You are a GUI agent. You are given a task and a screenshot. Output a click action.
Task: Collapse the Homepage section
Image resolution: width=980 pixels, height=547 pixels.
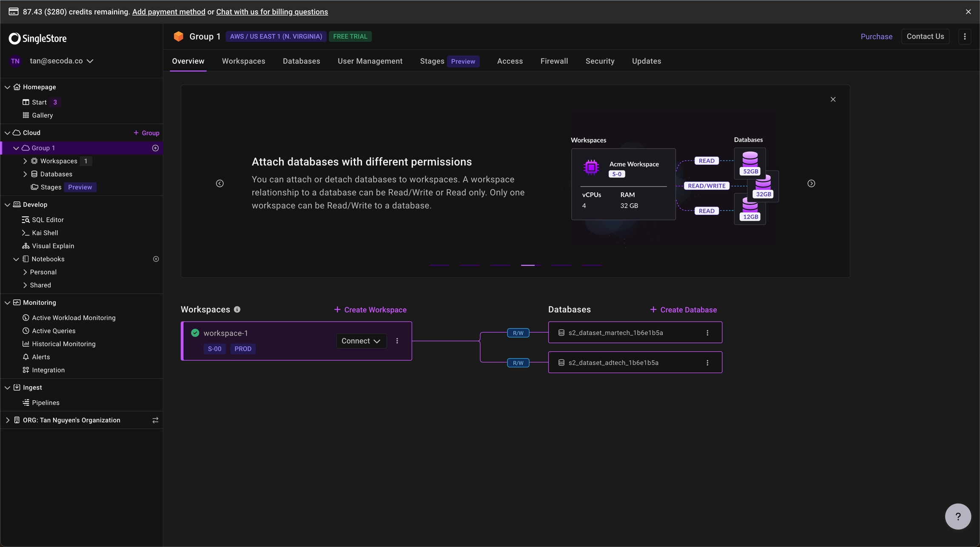click(x=7, y=87)
